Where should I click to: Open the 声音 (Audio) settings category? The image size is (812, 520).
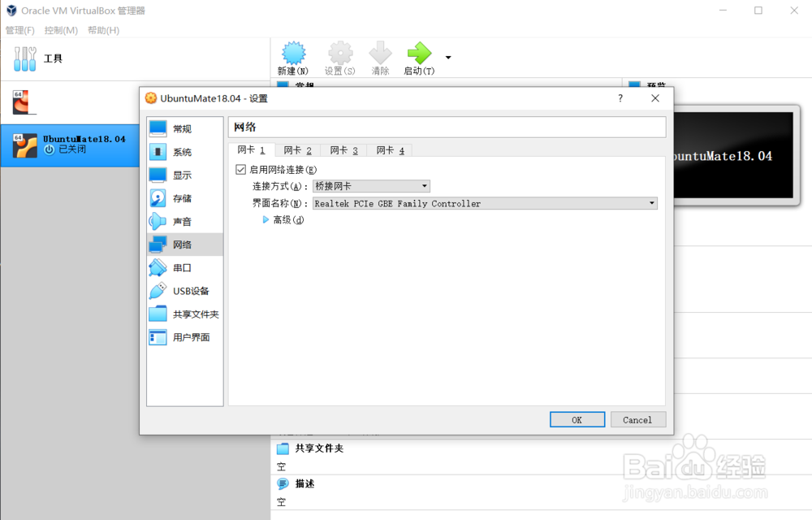[184, 221]
